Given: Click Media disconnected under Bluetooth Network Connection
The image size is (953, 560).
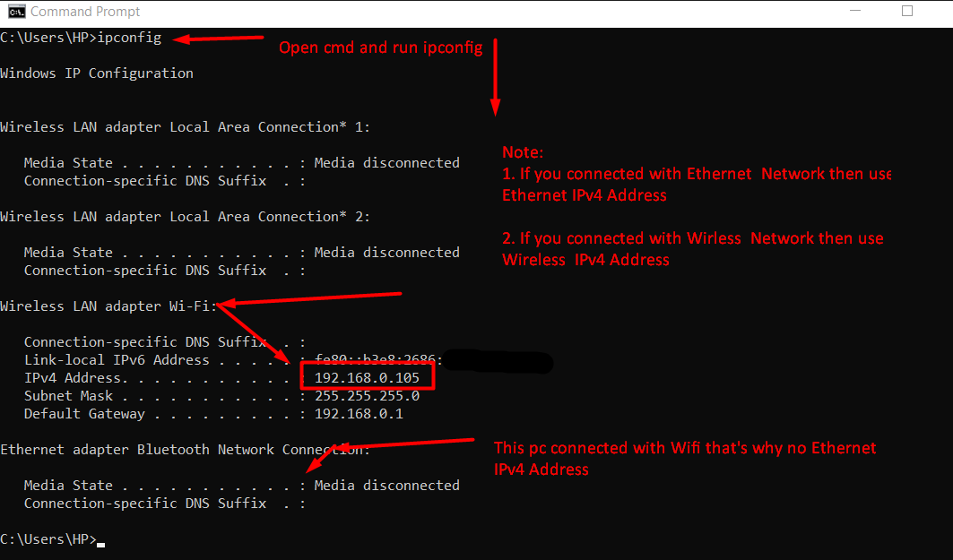Looking at the screenshot, I should pyautogui.click(x=386, y=486).
